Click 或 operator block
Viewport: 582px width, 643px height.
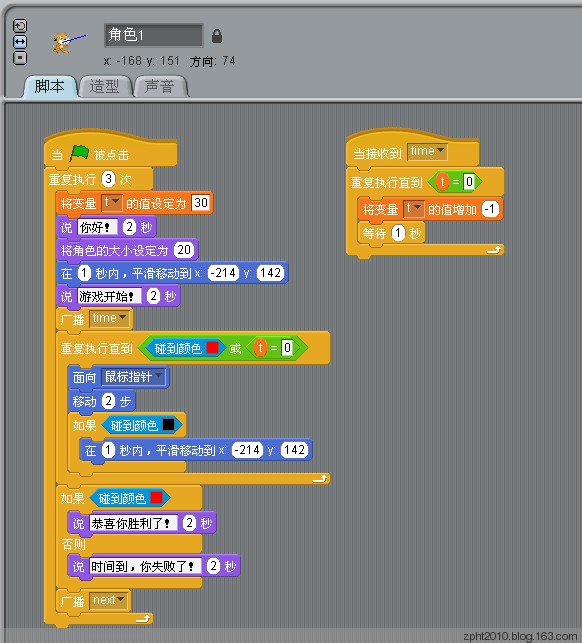tap(235, 349)
